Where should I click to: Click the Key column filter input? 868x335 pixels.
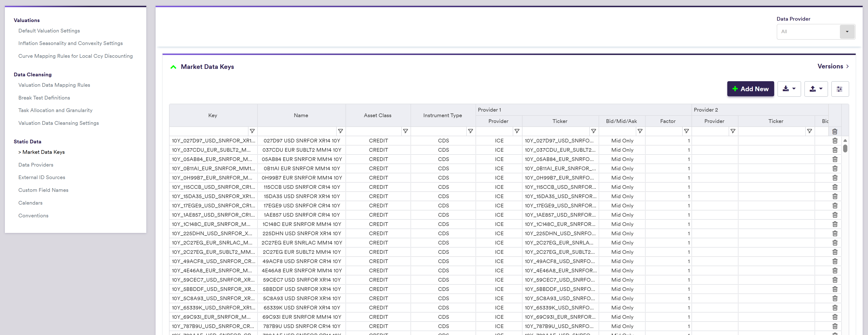click(x=209, y=131)
